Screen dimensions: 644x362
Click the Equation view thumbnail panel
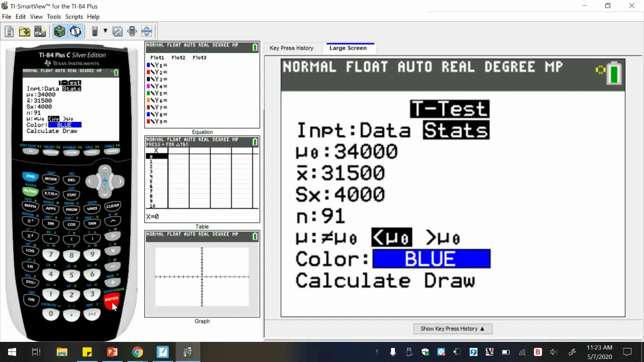pyautogui.click(x=202, y=84)
